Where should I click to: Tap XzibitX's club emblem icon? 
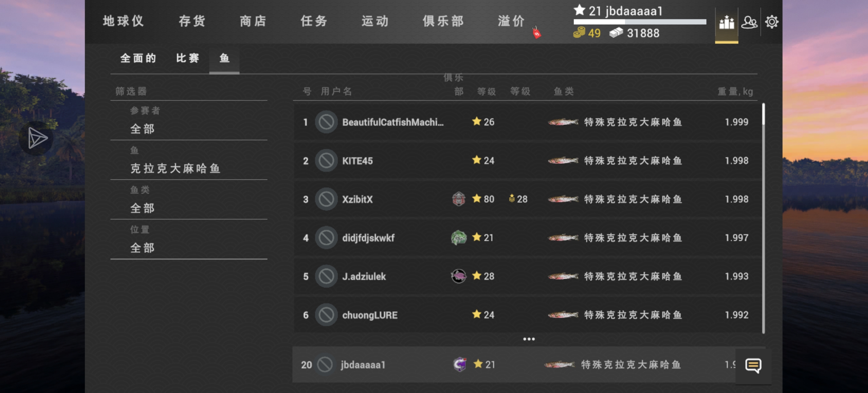[459, 199]
